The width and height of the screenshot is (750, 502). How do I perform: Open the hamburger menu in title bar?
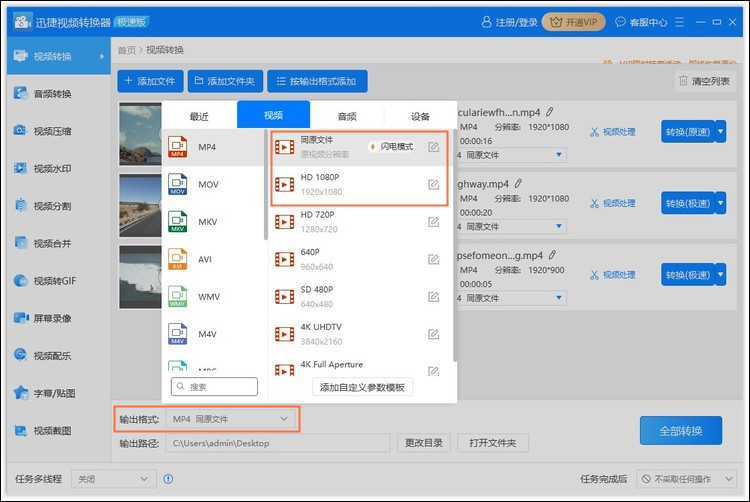tap(679, 22)
